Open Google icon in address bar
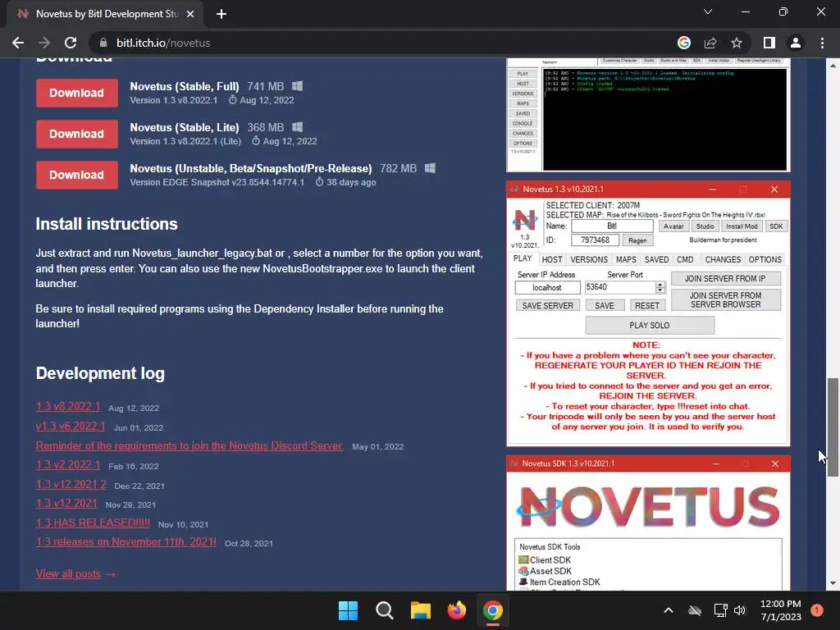This screenshot has height=630, width=840. click(684, 43)
